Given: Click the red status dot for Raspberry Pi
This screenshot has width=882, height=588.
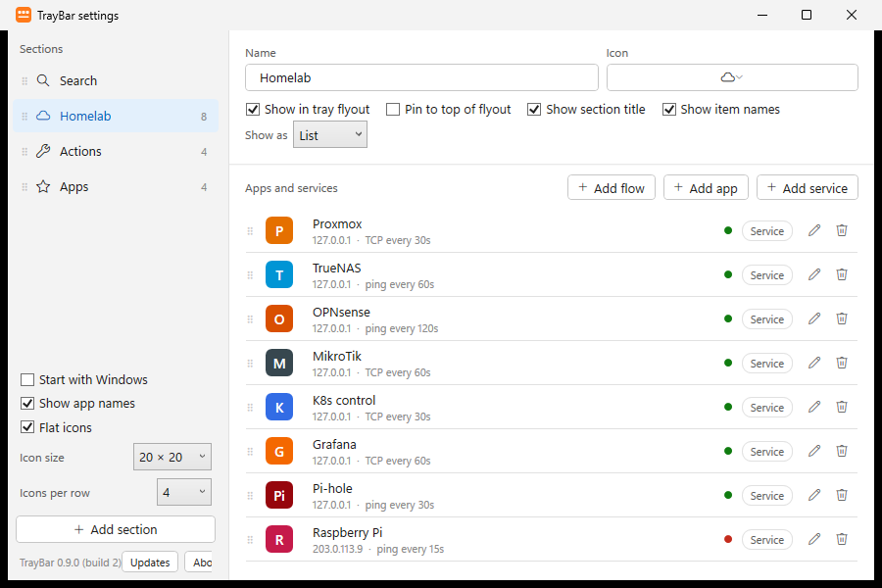Looking at the screenshot, I should coord(728,539).
